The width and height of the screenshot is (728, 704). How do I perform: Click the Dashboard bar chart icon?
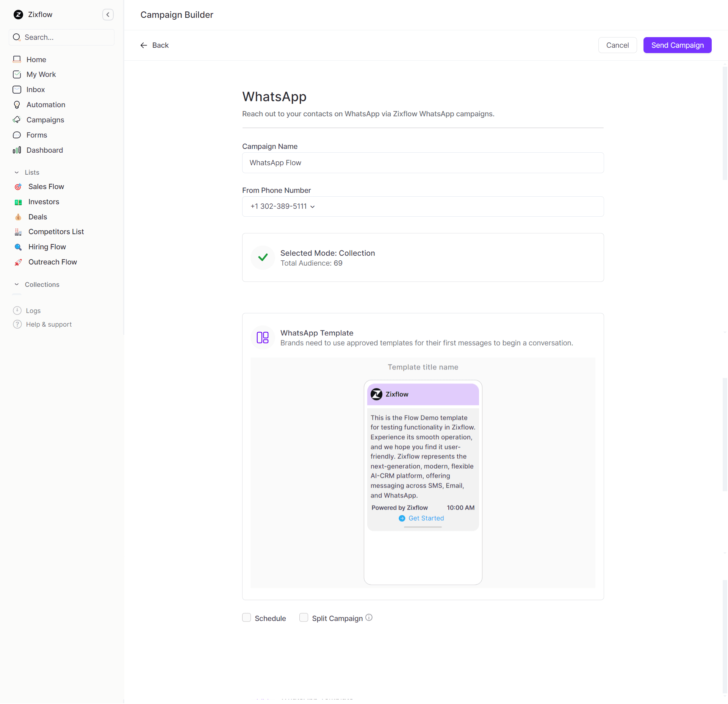[17, 150]
